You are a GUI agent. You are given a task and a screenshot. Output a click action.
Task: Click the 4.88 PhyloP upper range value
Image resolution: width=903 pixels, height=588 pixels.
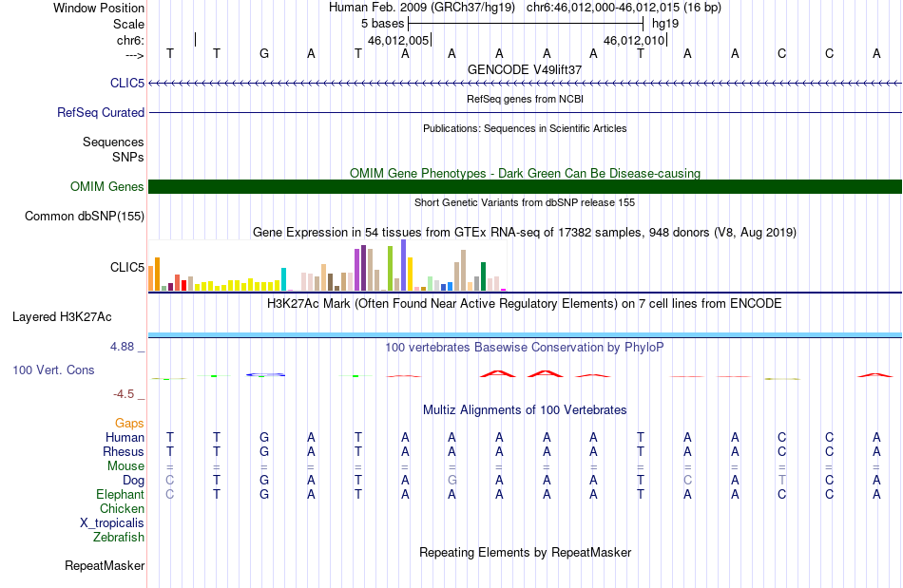pyautogui.click(x=122, y=347)
